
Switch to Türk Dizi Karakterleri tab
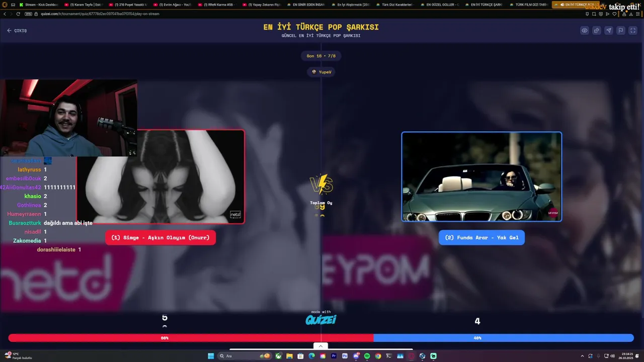coord(394,5)
